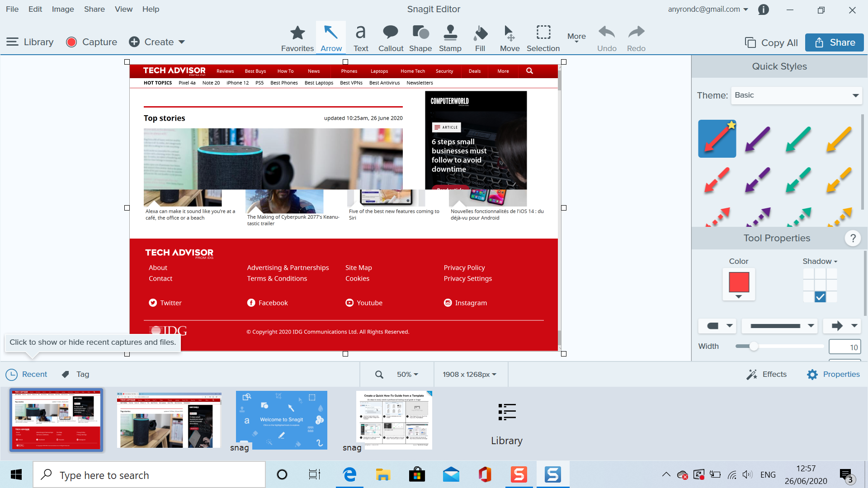Expand the More tools menu
This screenshot has height=488, width=868.
(576, 38)
